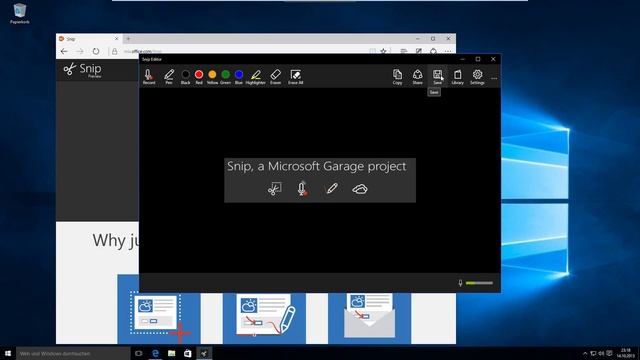Refresh the page in Edge
640x360 pixels.
96,51
